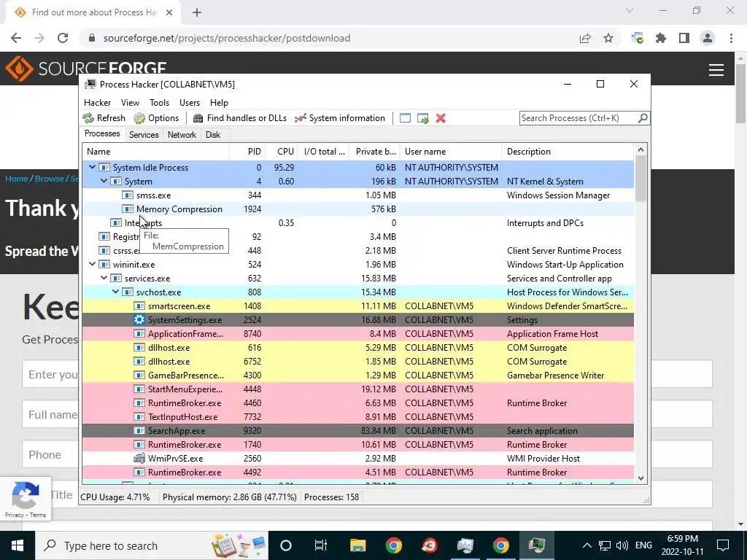The width and height of the screenshot is (747, 560).
Task: Open Chrome profile avatar icon
Action: point(708,38)
